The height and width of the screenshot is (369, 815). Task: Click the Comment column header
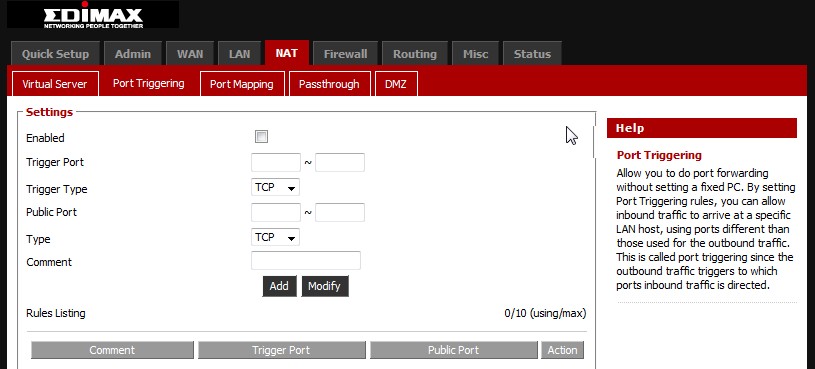112,350
